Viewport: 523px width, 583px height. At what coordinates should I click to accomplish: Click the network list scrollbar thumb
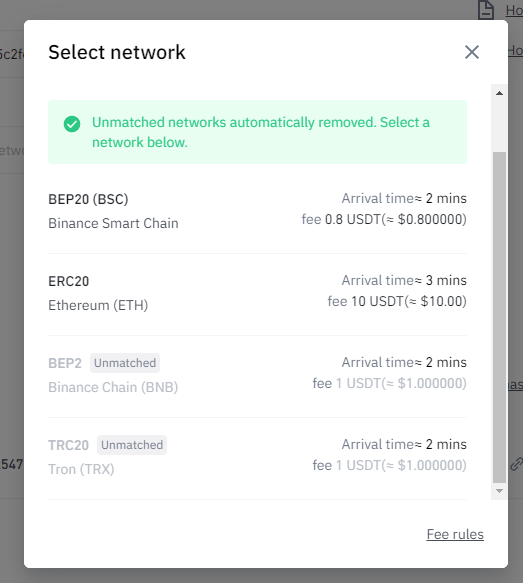click(x=499, y=317)
